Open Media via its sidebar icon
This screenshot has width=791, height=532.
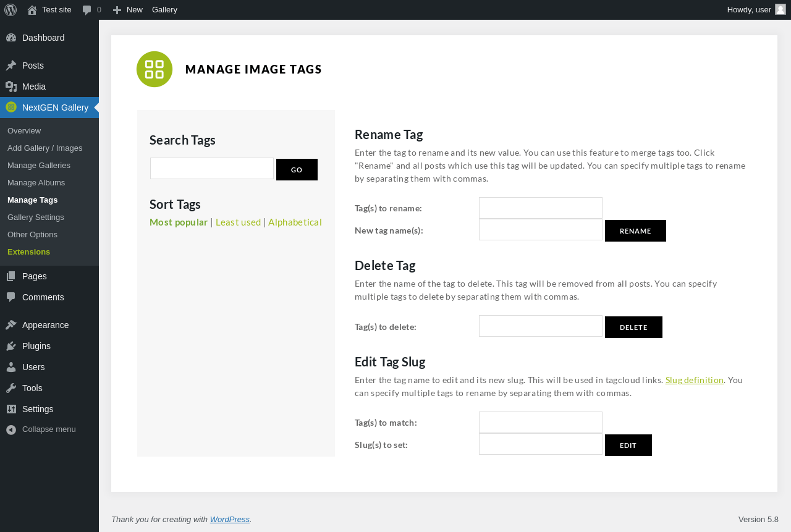point(11,87)
